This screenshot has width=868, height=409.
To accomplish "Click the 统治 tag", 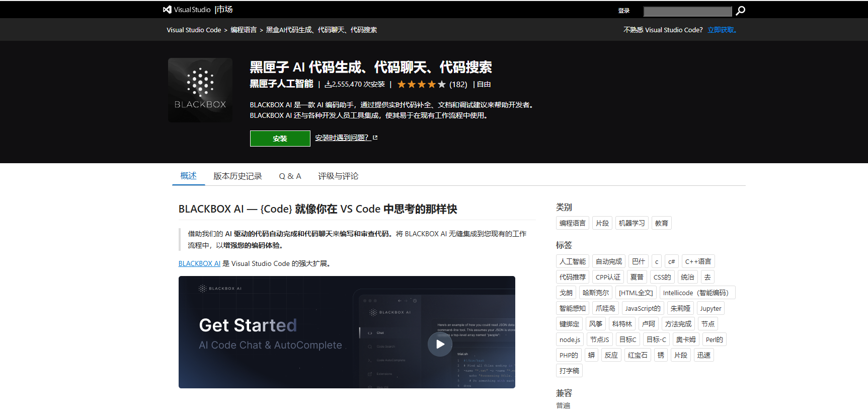I will coord(687,277).
